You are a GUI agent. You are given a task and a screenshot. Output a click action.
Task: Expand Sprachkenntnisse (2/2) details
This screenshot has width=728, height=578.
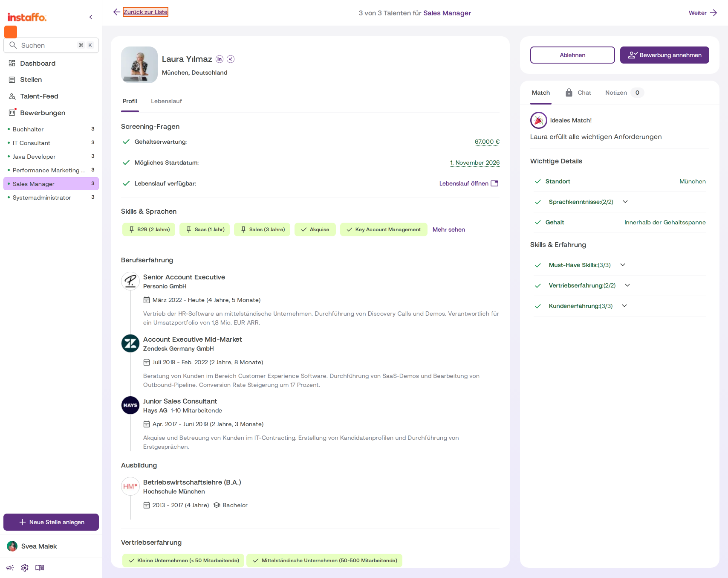[625, 202]
